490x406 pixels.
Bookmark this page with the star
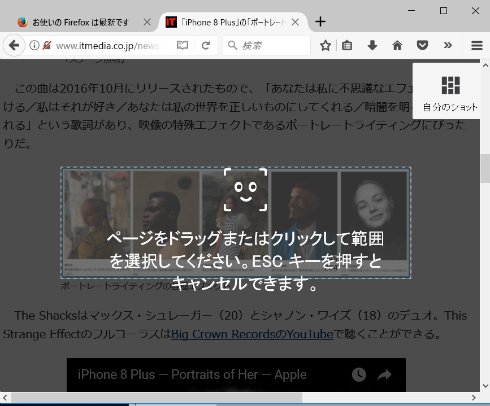pyautogui.click(x=325, y=45)
